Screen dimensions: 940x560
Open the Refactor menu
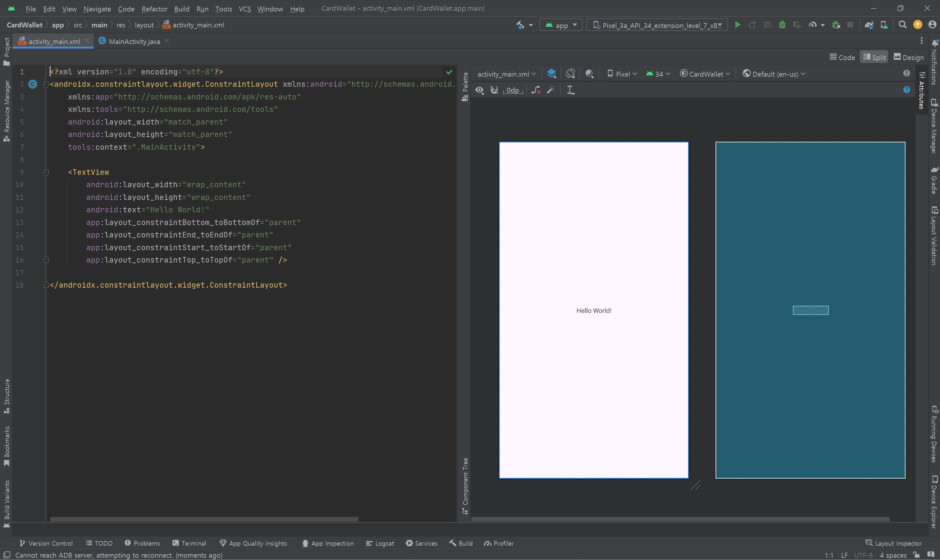(154, 9)
